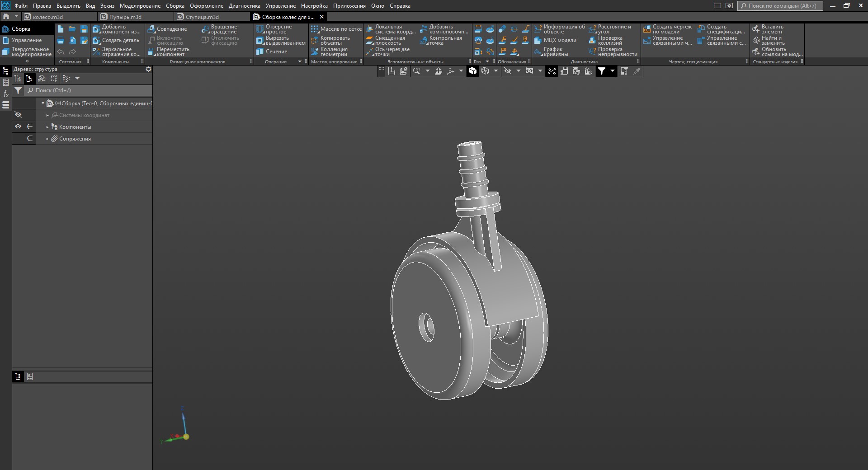This screenshot has width=868, height=470.
Task: Click the Print icon in the System toolbar
Action: [61, 41]
